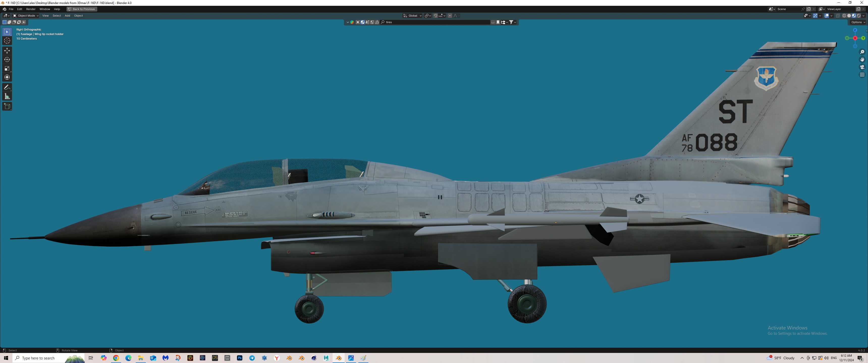Activate the 3D Cursor tool

pos(7,41)
